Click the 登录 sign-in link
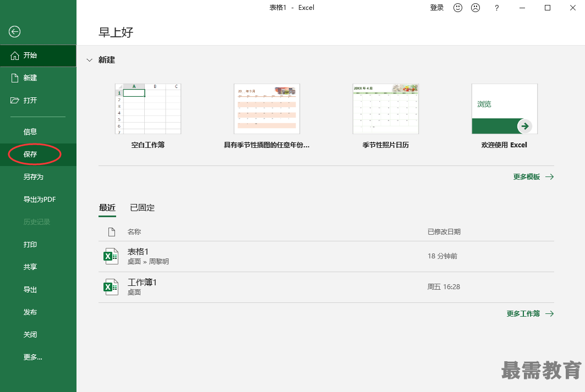Image resolution: width=585 pixels, height=392 pixels. click(436, 8)
